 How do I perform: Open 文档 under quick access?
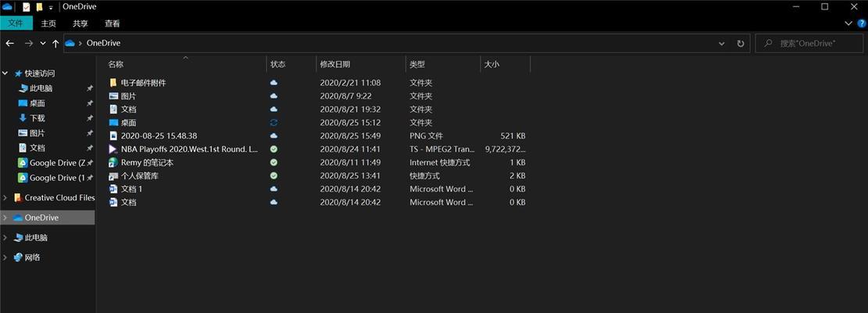pos(37,148)
